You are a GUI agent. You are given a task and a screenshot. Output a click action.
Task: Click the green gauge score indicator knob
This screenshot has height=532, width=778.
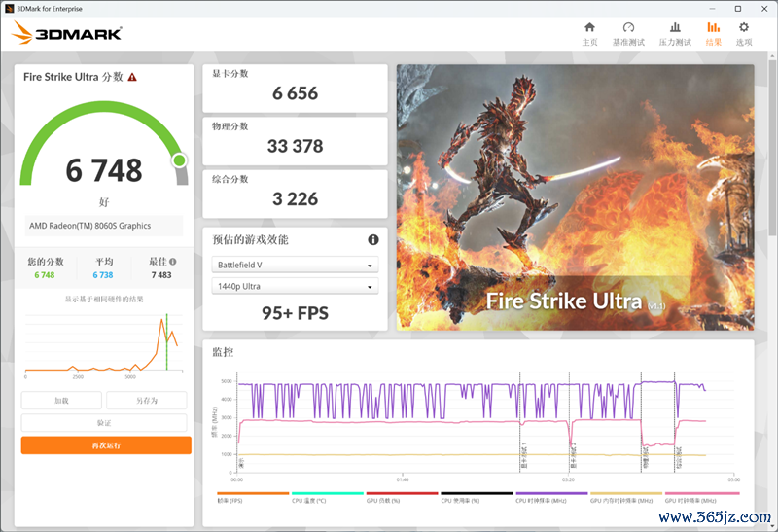point(179,160)
